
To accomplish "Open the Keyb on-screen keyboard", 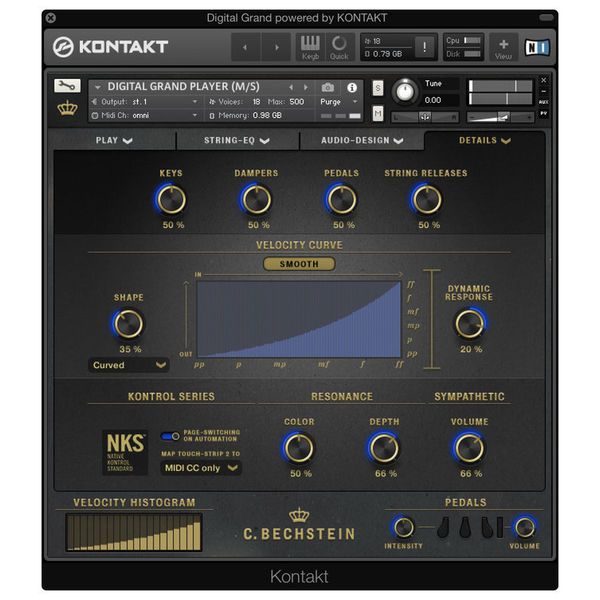I will [311, 46].
